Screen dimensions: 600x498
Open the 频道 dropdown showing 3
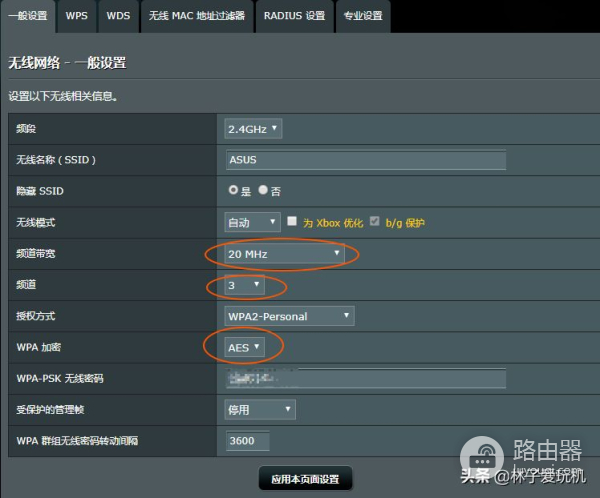pyautogui.click(x=244, y=285)
